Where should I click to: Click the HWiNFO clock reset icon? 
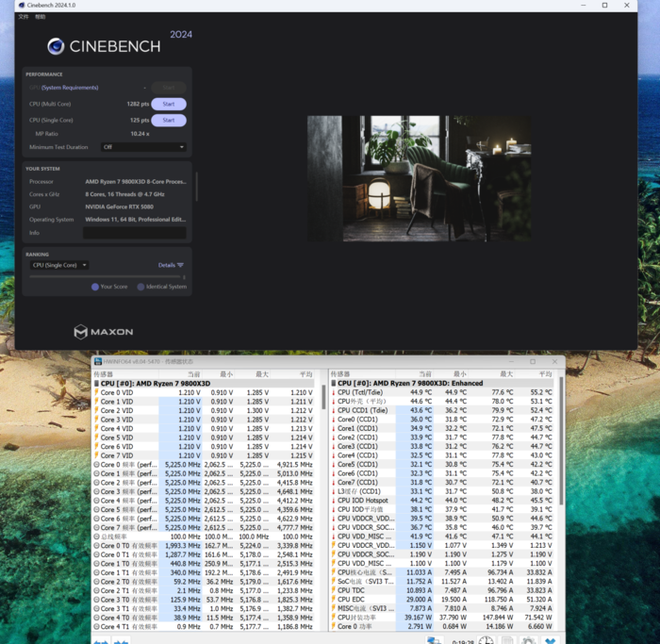click(486, 640)
